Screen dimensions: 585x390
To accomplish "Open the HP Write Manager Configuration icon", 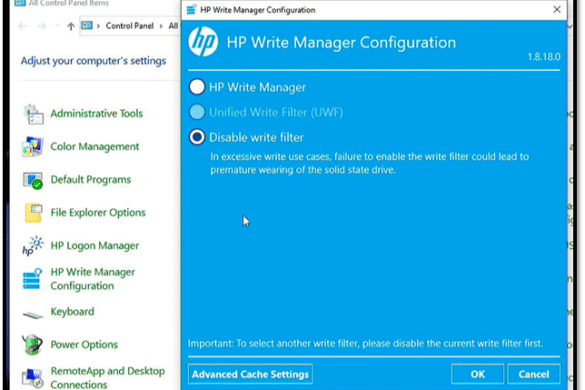I will tap(32, 279).
